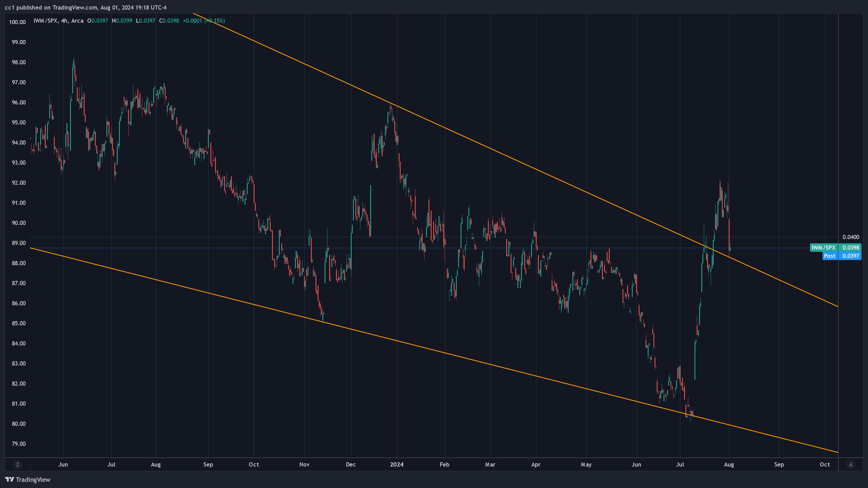Screen dimensions: 868x488
Task: Click the 0.0400 price axis label
Action: click(850, 237)
